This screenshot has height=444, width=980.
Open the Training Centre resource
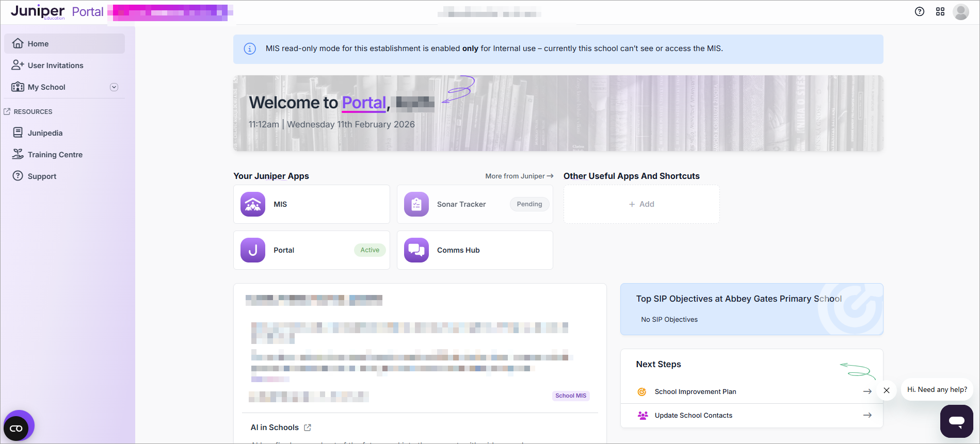pyautogui.click(x=55, y=155)
